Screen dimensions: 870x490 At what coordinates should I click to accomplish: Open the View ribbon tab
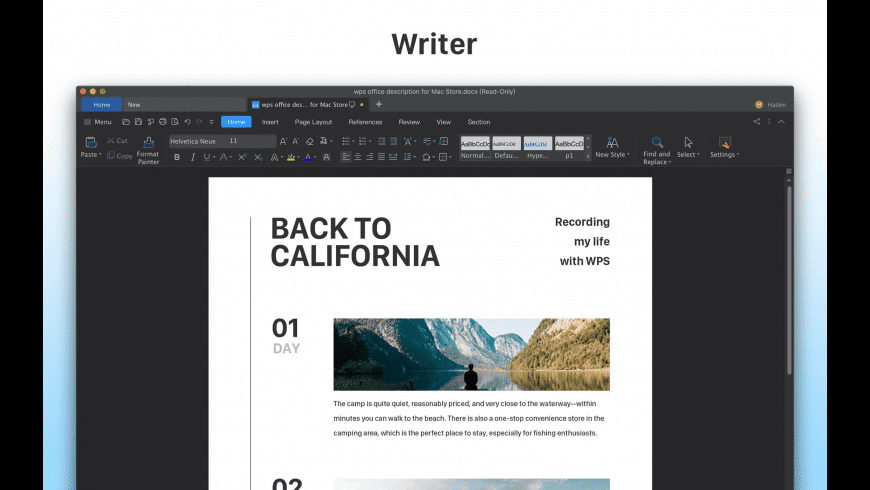pyautogui.click(x=443, y=122)
